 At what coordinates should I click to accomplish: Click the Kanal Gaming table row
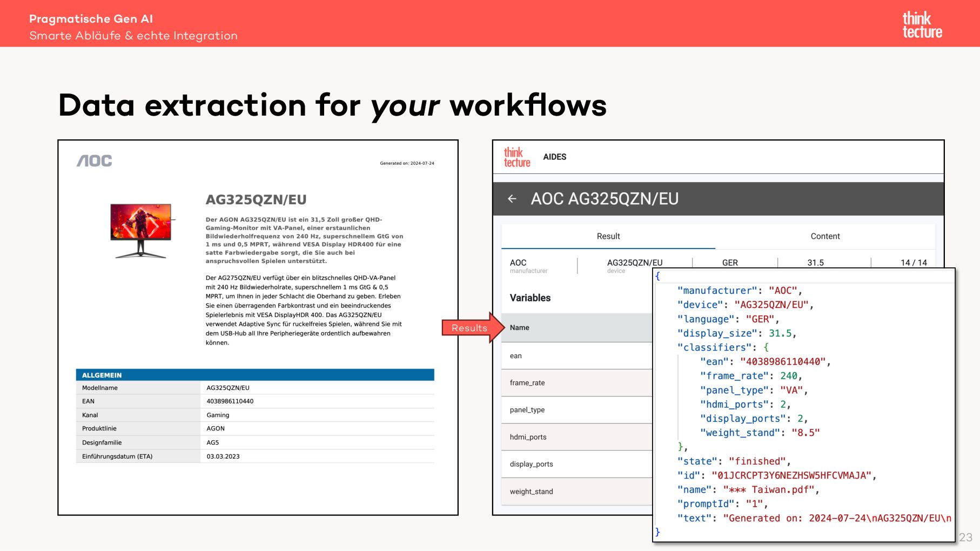click(255, 415)
